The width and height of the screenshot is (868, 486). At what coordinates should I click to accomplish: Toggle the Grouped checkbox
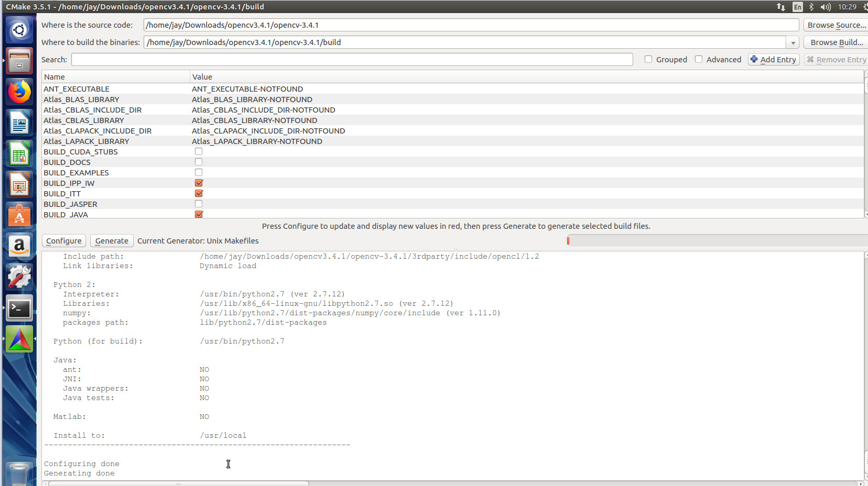648,59
